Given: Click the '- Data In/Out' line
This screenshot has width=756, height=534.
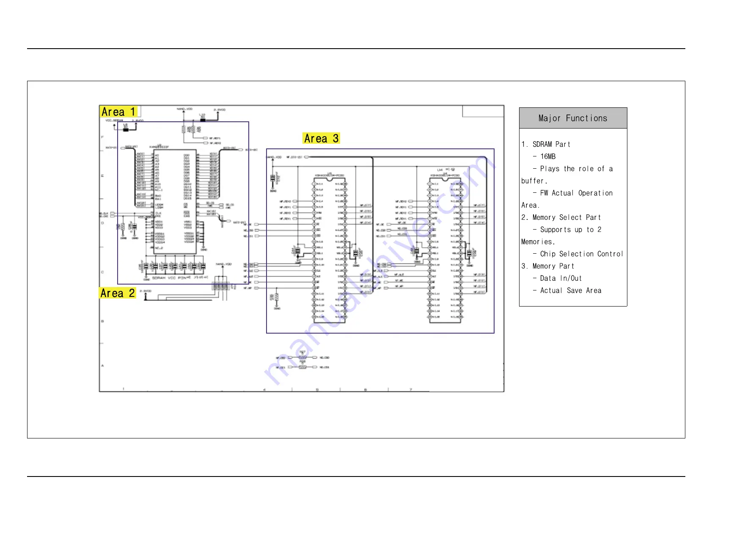Looking at the screenshot, I should (557, 278).
